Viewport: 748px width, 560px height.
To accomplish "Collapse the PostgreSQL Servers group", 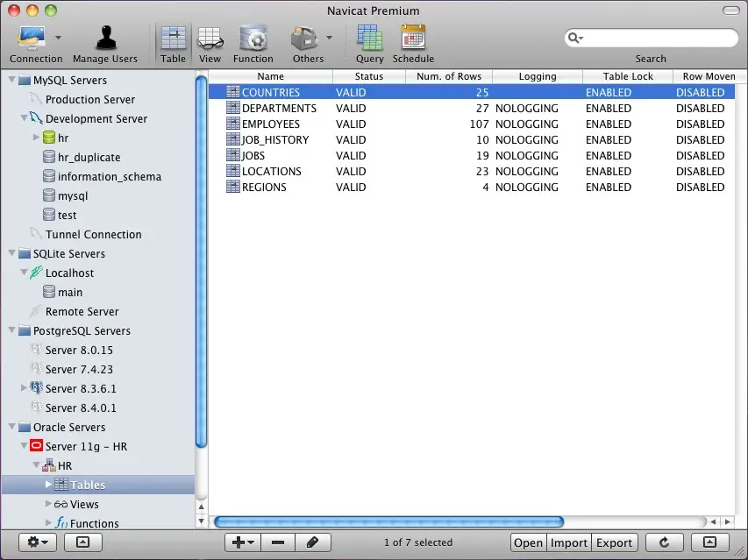I will coord(12,330).
